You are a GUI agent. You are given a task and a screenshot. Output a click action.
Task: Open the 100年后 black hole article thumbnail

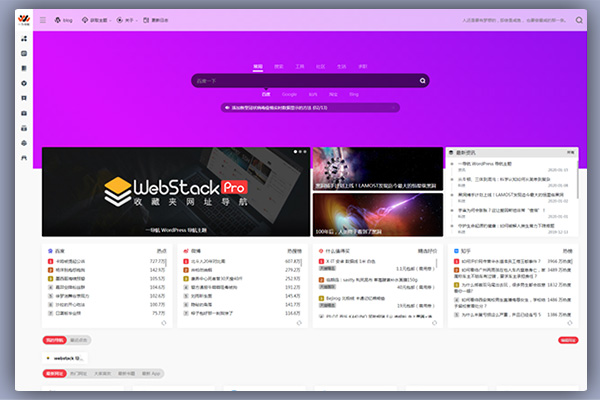click(x=378, y=214)
